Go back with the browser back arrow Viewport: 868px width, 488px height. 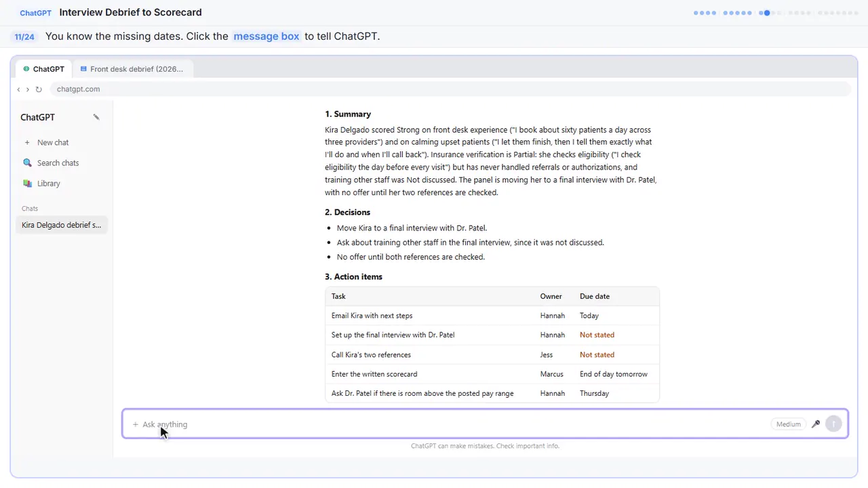click(18, 89)
